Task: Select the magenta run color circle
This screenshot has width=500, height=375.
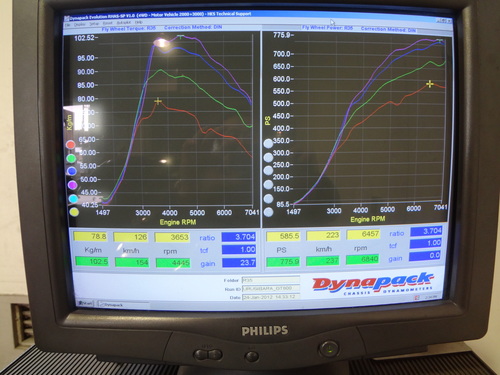Action: tap(72, 185)
